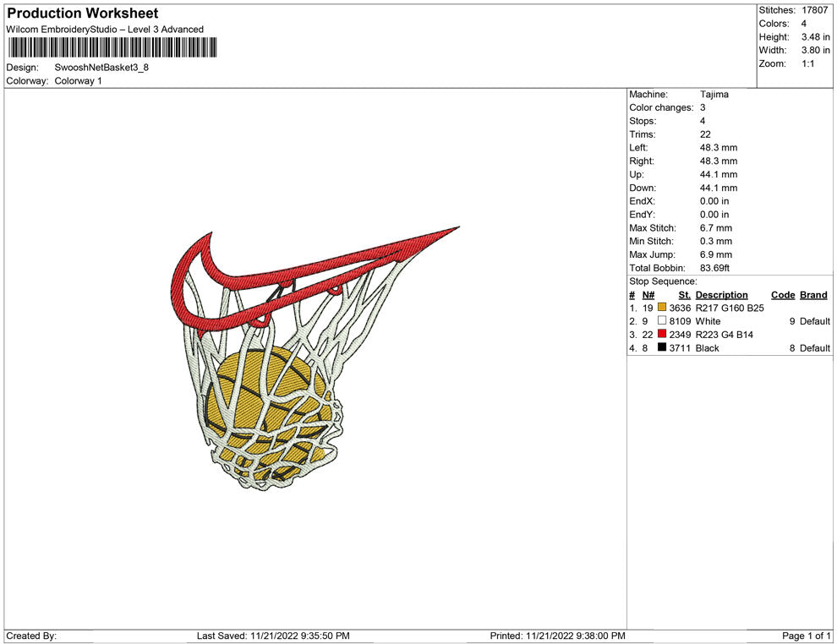The image size is (837, 644).
Task: Click description 'R217 G160 B25'
Action: click(x=730, y=308)
